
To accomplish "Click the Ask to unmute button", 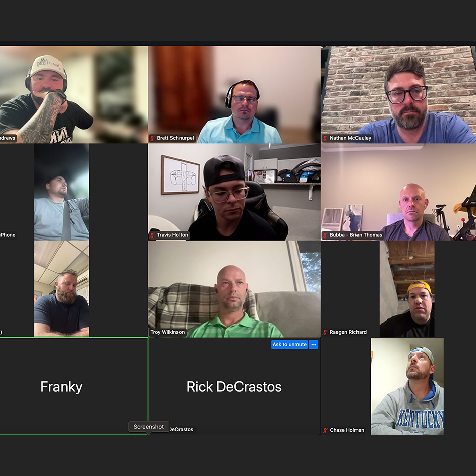I will pos(289,344).
